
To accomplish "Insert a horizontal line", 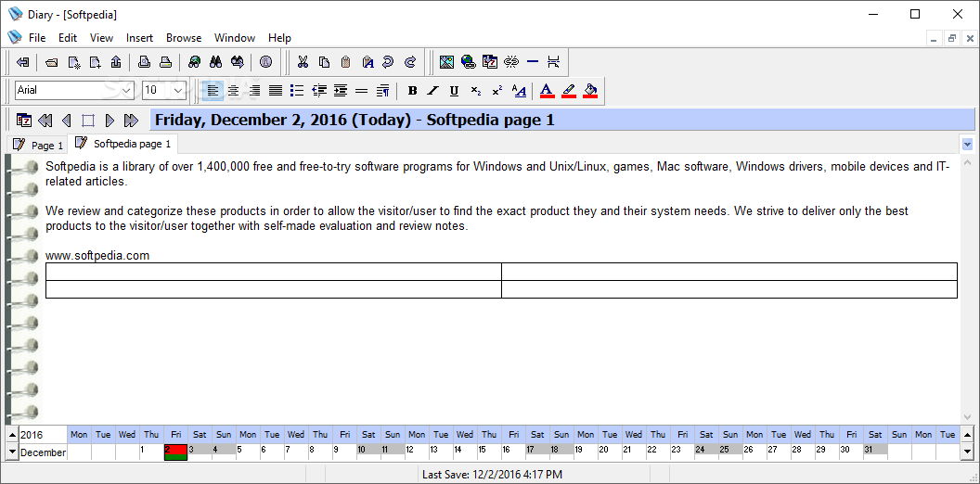I will click(x=533, y=62).
